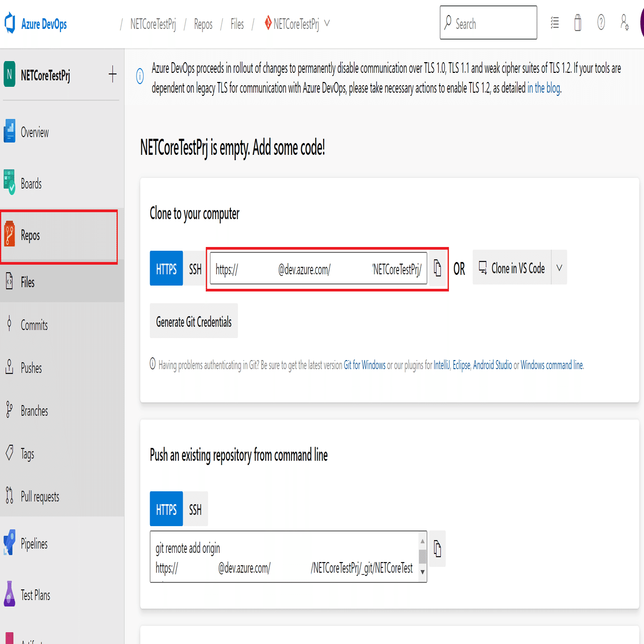Click the Branches icon in the sidebar
Viewport: 644px width, 644px height.
coord(9,410)
